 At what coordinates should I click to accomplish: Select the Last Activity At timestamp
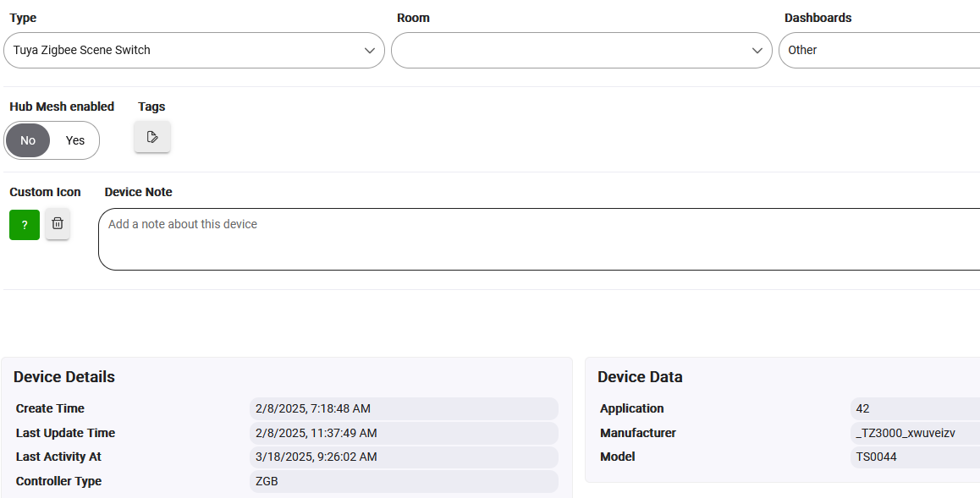(x=404, y=457)
